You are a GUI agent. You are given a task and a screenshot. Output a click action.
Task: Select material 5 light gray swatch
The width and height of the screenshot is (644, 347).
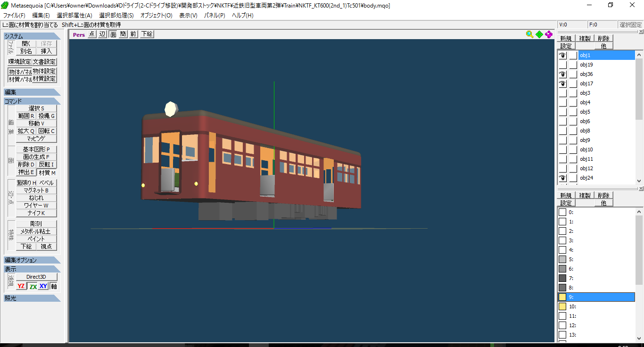coord(562,259)
